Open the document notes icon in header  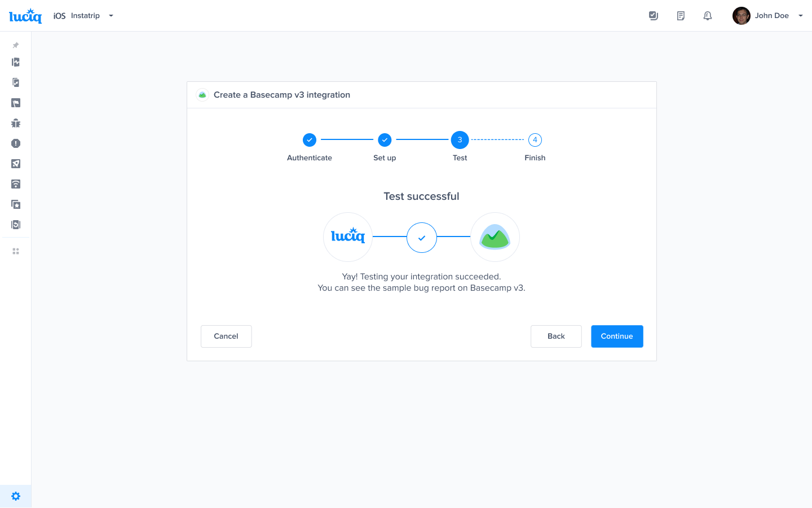[x=681, y=16]
